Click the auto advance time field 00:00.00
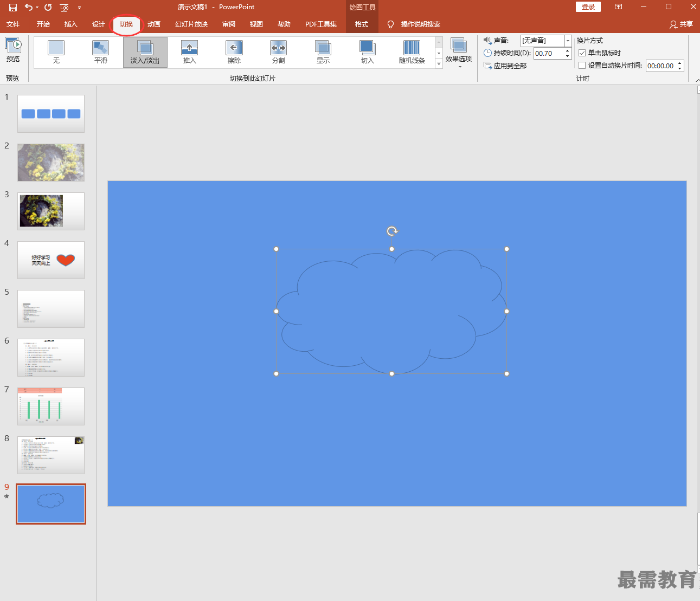This screenshot has width=700, height=601. (x=661, y=66)
